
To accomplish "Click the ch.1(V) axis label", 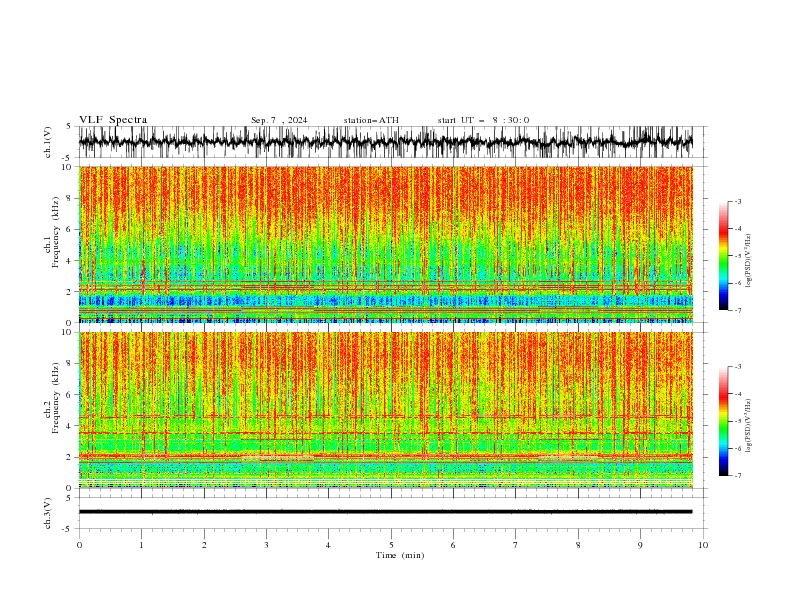I will click(48, 142).
